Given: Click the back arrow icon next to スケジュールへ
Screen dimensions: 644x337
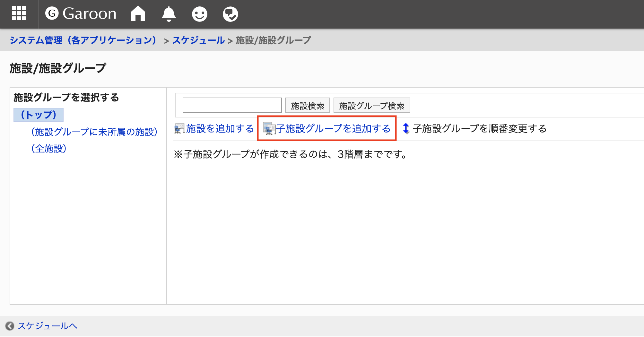Looking at the screenshot, I should 9,326.
